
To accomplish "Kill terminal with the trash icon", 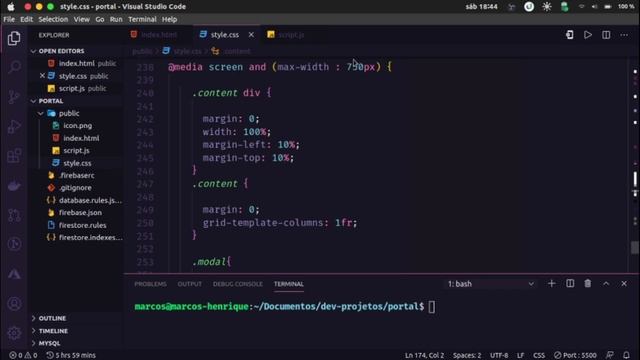I will [x=588, y=284].
